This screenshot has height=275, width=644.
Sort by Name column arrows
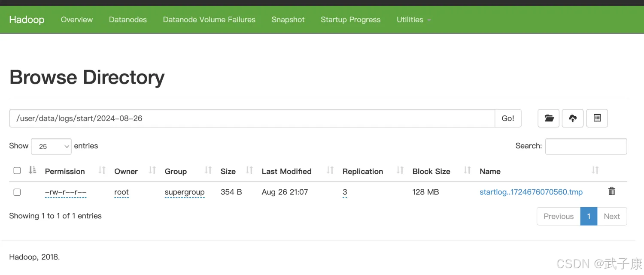[x=595, y=170]
